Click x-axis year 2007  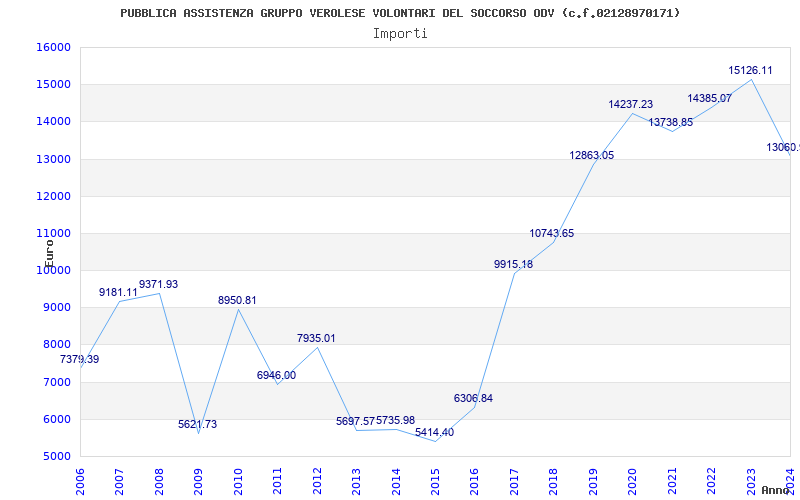click(119, 480)
